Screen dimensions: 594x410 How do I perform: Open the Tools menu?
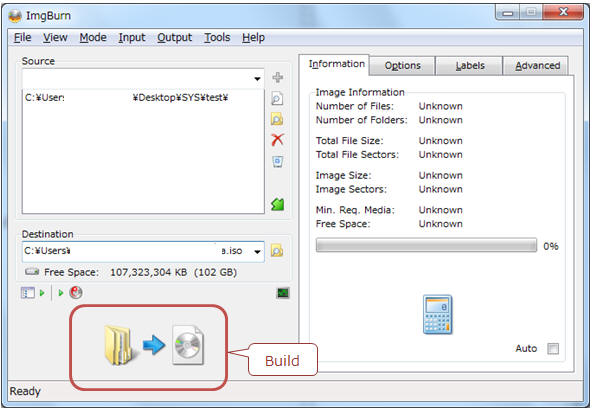217,38
